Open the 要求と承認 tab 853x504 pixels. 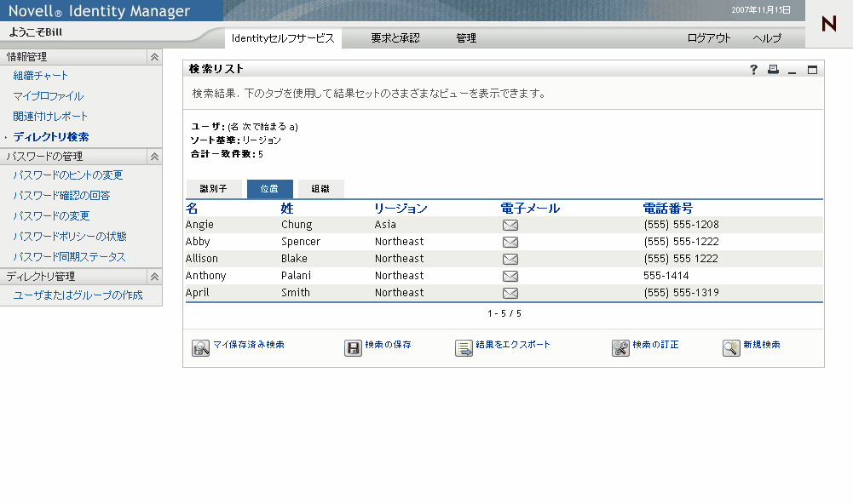click(x=395, y=38)
